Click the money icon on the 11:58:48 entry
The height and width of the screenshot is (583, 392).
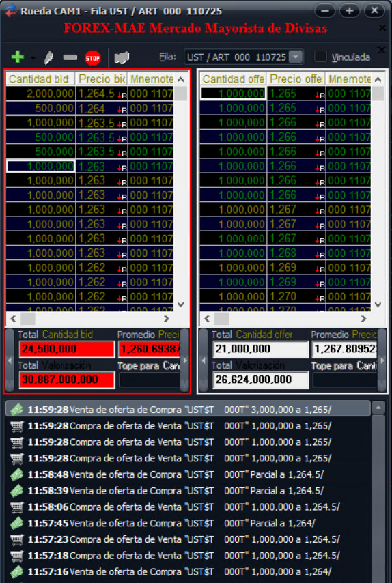[x=17, y=474]
